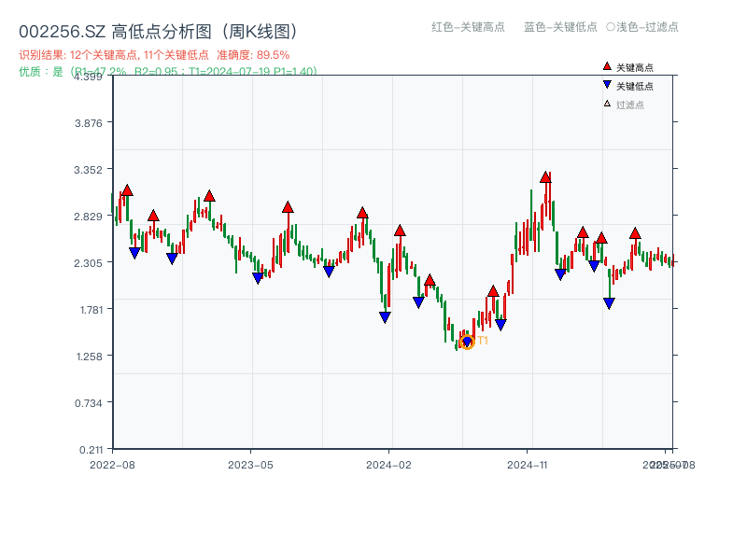This screenshot has height=560, width=747.
Task: Click the hollow triangle icon beside 过滤点 legend
Action: tap(607, 104)
